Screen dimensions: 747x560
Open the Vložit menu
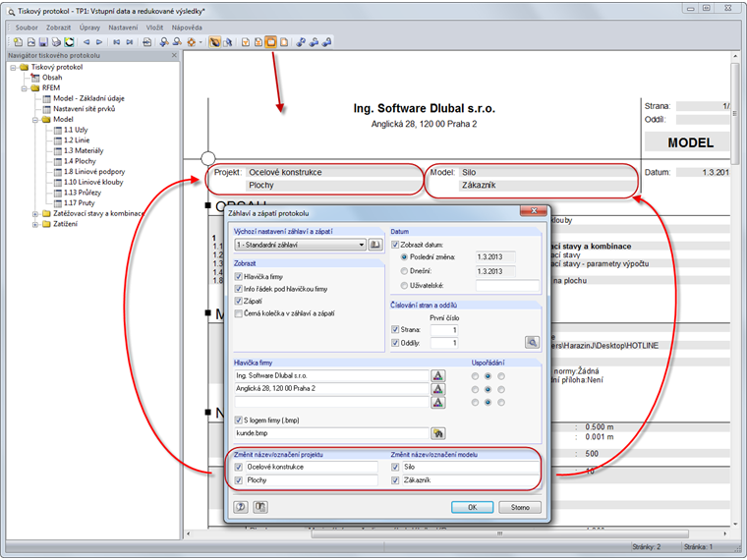(x=154, y=28)
